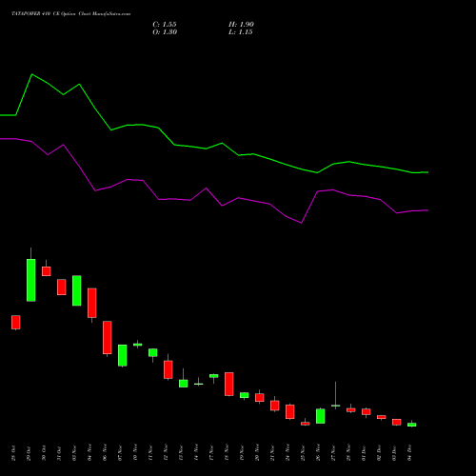Image resolution: width=476 pixels, height=476 pixels.
Task: Click the green candle for 26 Nov
Action: tap(321, 416)
